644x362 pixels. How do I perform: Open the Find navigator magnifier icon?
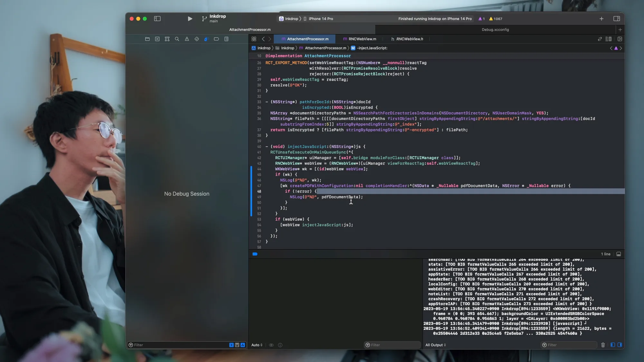[x=177, y=39]
